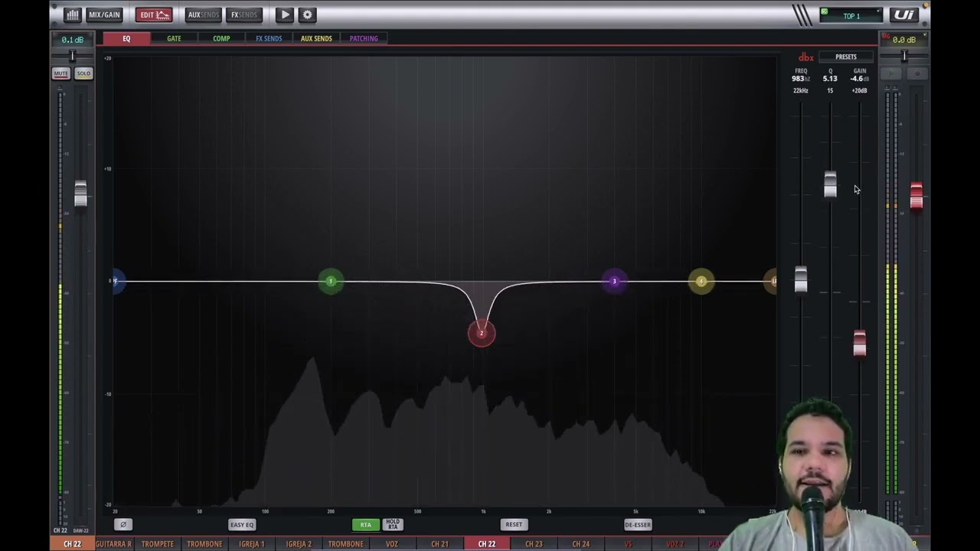Select EQ band 2 red node
The height and width of the screenshot is (551, 980).
point(482,333)
